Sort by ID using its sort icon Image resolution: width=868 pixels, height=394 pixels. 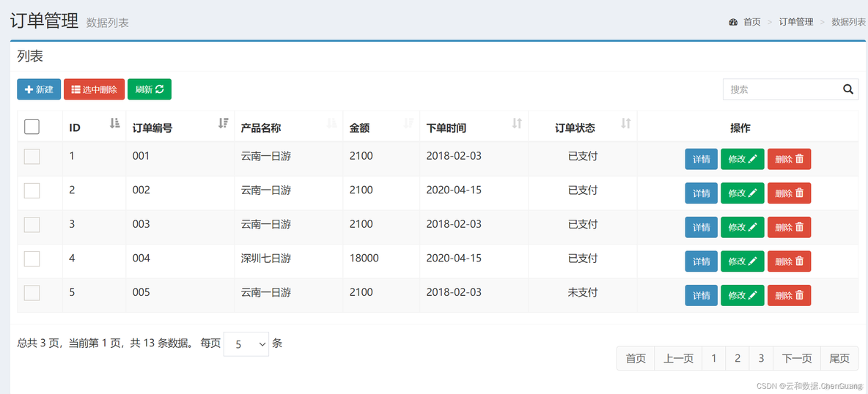tap(114, 124)
